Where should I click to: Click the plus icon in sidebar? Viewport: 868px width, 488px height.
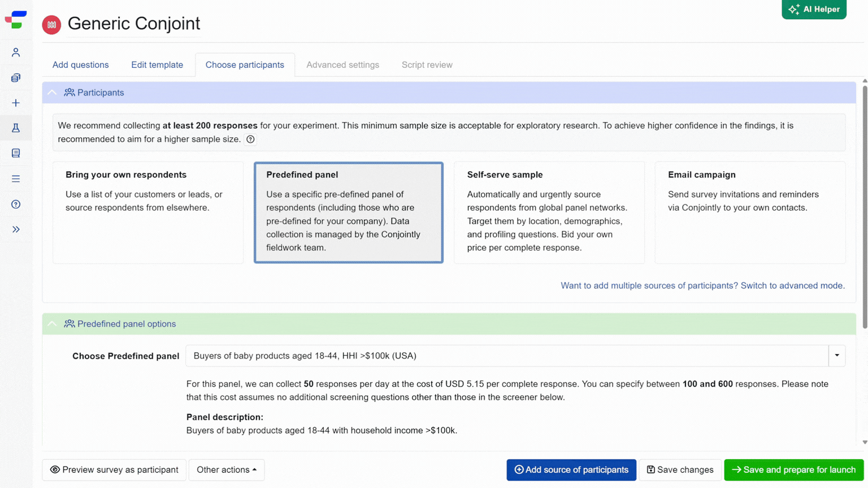(x=16, y=103)
